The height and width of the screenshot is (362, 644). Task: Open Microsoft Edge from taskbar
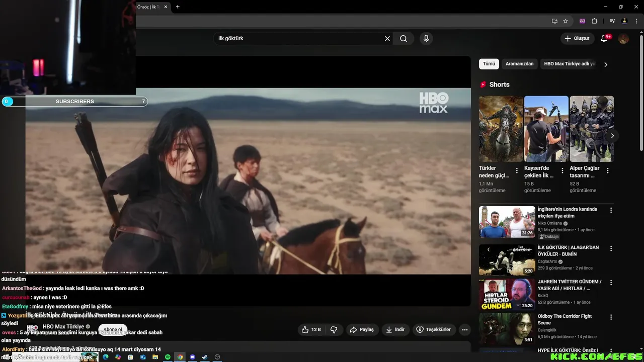tap(105, 357)
